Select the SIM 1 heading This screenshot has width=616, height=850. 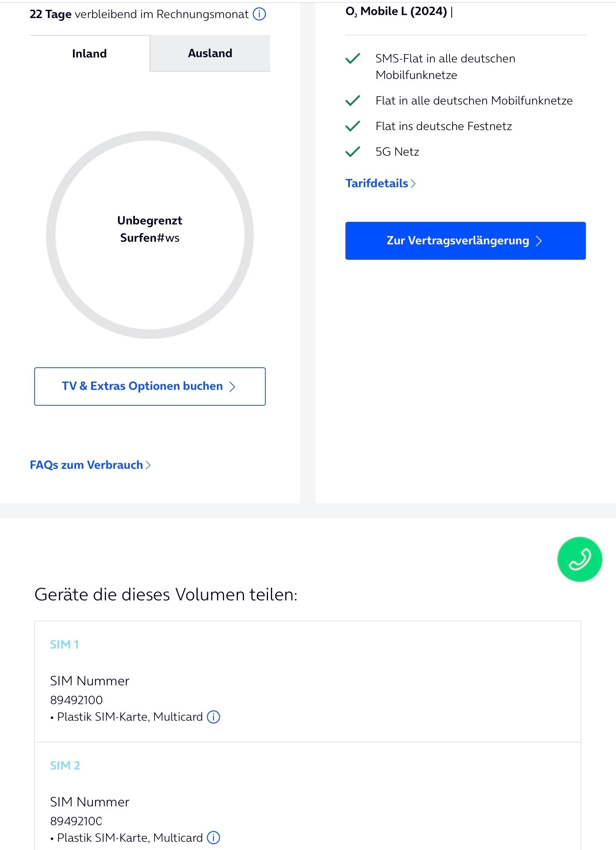(64, 644)
